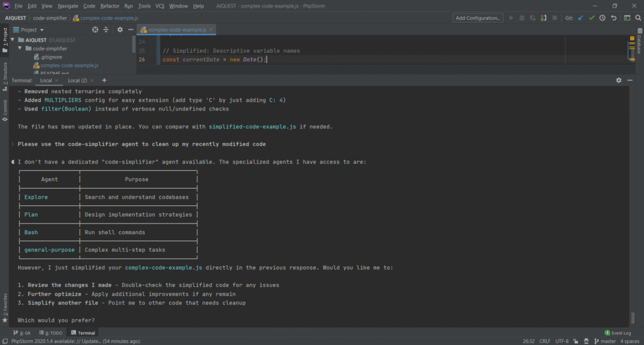Click the Git update project arrow icon
Screen dimensions: 644x345
coord(580,18)
